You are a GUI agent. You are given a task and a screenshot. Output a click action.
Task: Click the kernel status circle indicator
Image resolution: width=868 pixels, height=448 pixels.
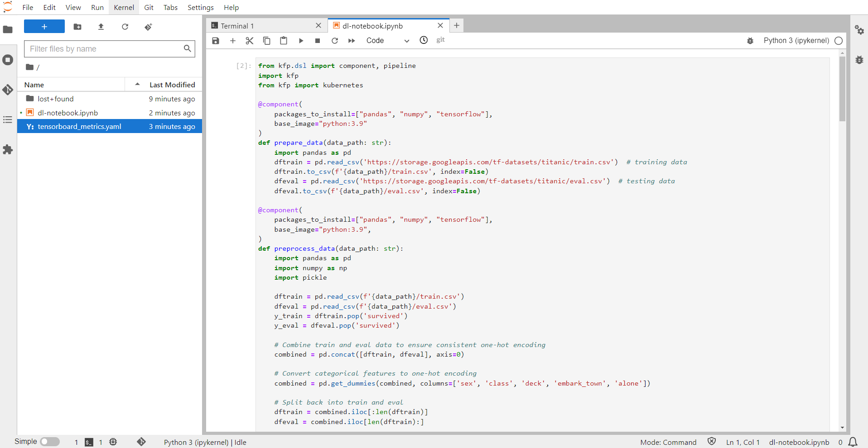pyautogui.click(x=839, y=41)
